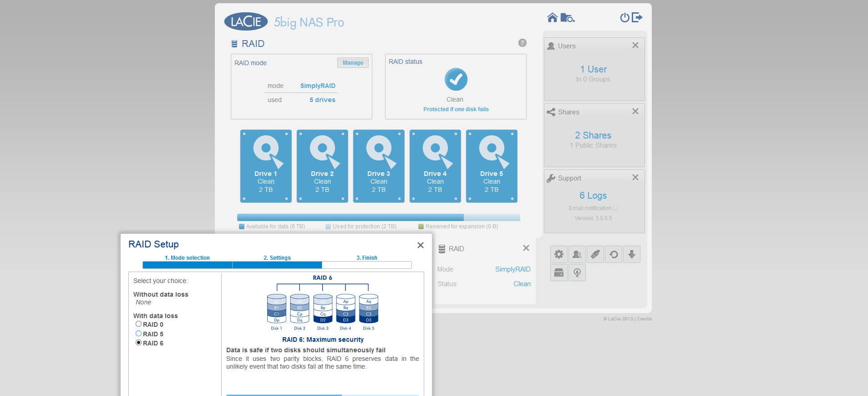868x396 pixels.
Task: Click 'Protected if one disk fails' text
Action: (456, 109)
